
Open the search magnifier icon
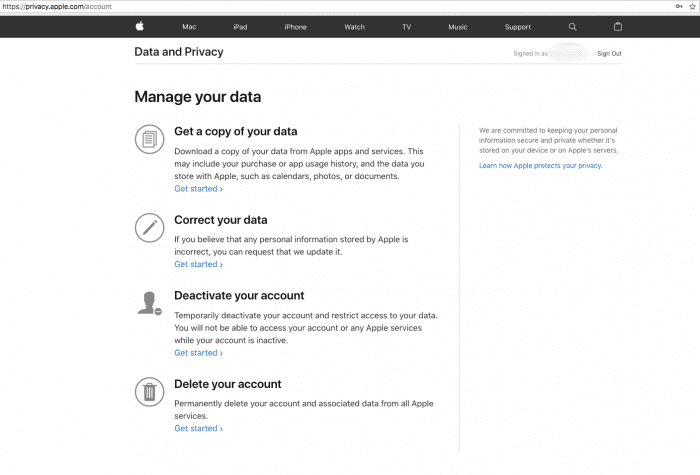pos(572,27)
